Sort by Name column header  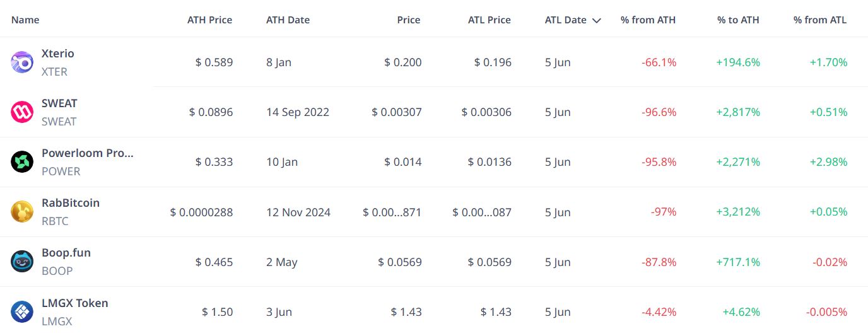pos(25,20)
